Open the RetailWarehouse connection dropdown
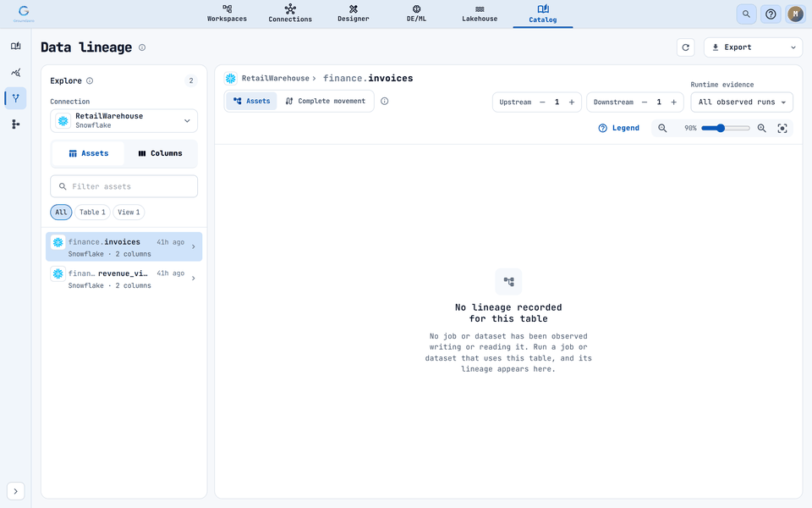This screenshot has width=812, height=508. tap(123, 121)
